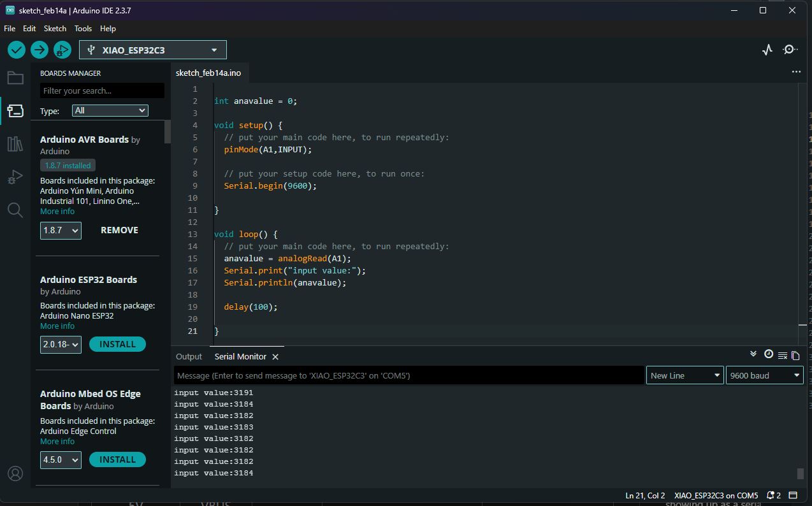812x506 pixels.
Task: Open the New Line ending dropdown
Action: pyautogui.click(x=685, y=375)
